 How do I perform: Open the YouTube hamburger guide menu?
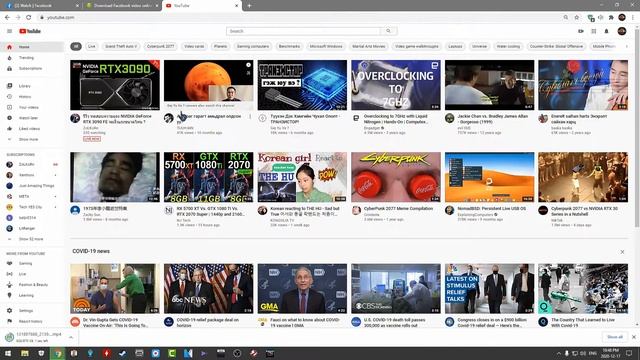[9, 31]
